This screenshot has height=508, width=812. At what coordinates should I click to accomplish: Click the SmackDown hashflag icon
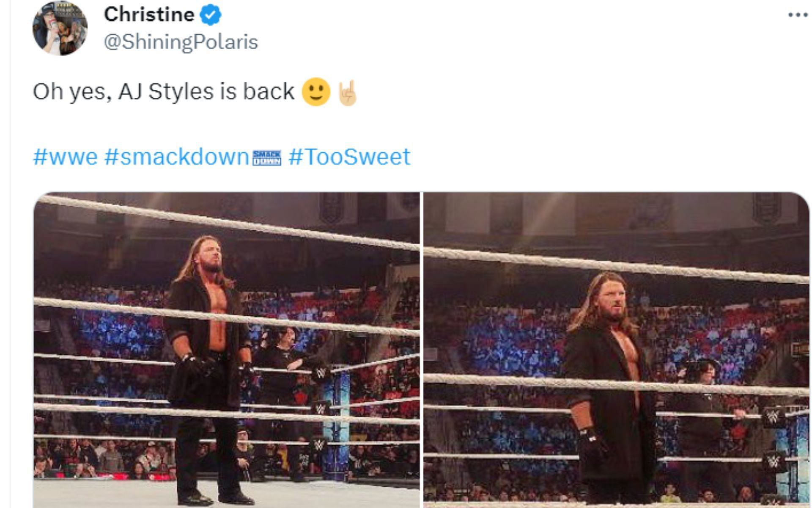coord(266,157)
